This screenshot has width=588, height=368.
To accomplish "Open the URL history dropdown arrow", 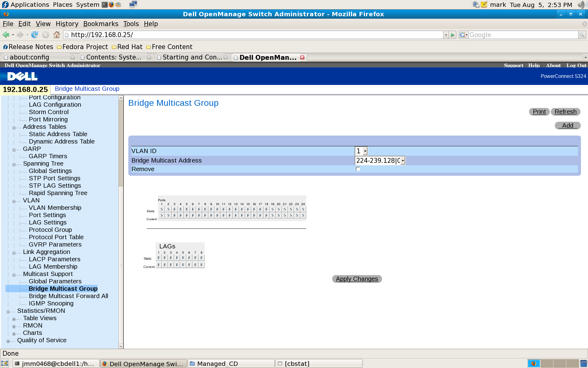I will (x=446, y=35).
